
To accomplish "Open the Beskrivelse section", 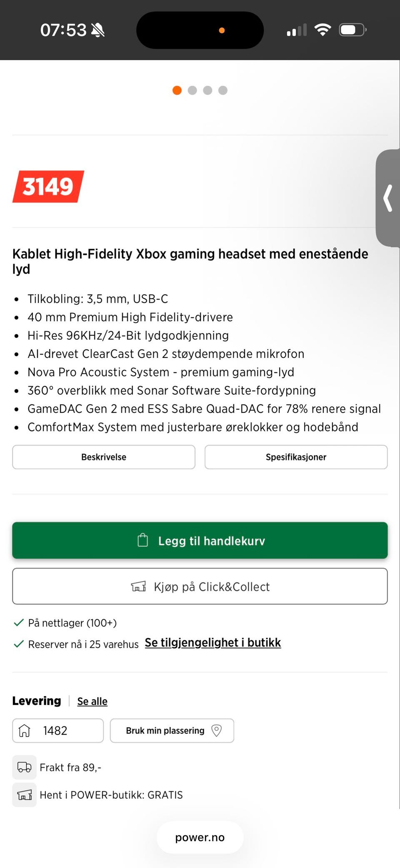I will (104, 457).
